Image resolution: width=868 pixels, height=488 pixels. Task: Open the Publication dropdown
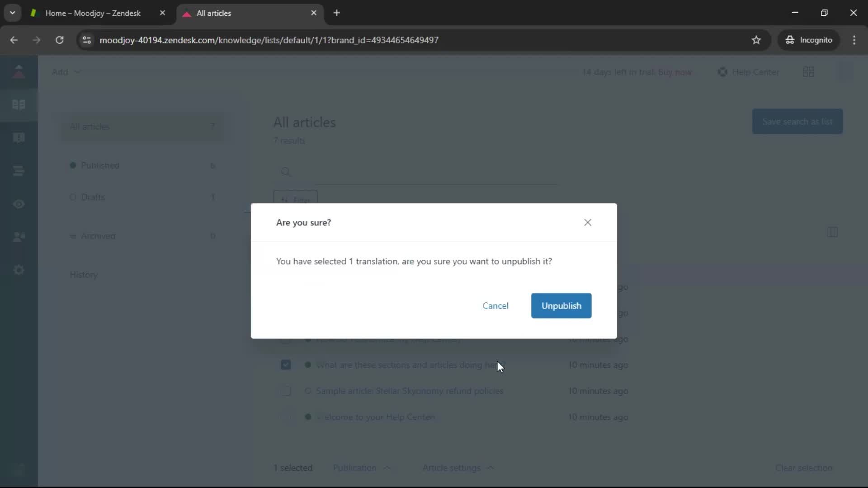[362, 468]
